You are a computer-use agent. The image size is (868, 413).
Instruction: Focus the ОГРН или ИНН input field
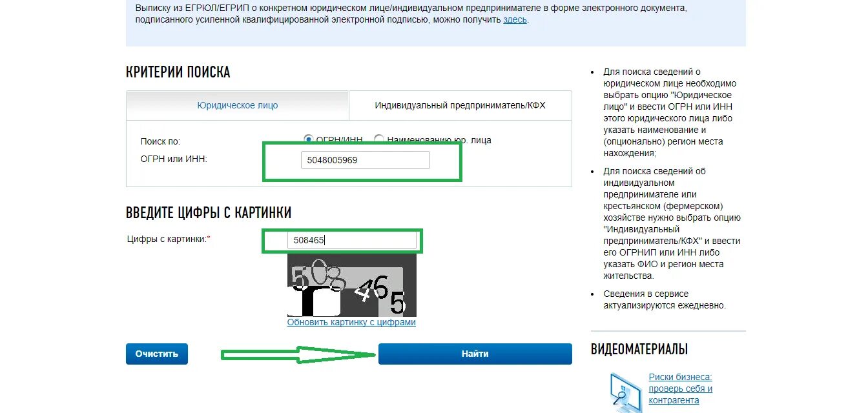tap(365, 160)
